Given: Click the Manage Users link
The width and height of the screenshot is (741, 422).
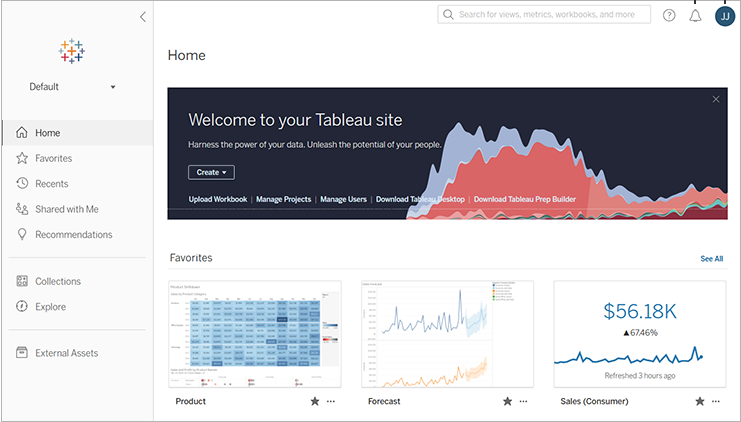Looking at the screenshot, I should (344, 199).
